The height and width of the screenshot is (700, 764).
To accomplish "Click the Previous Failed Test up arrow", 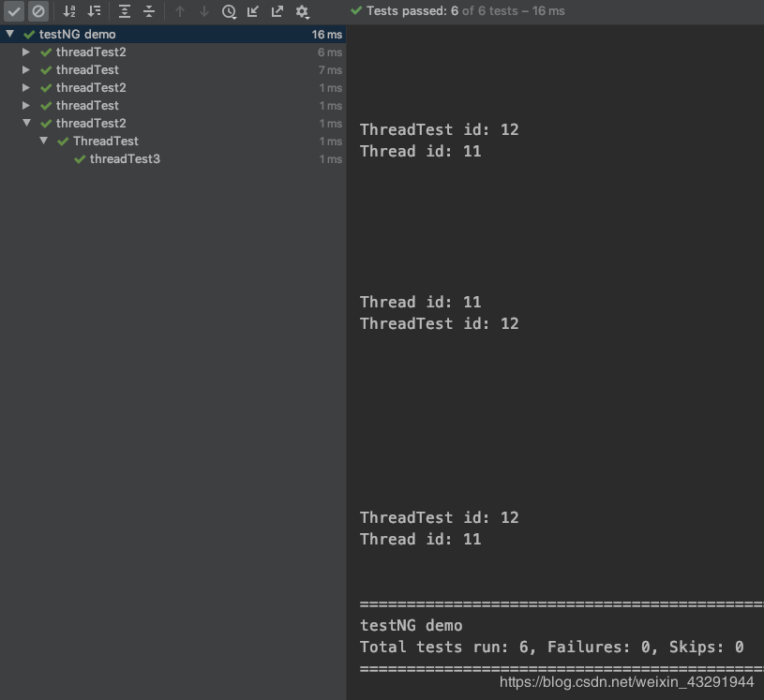I will pos(180,11).
